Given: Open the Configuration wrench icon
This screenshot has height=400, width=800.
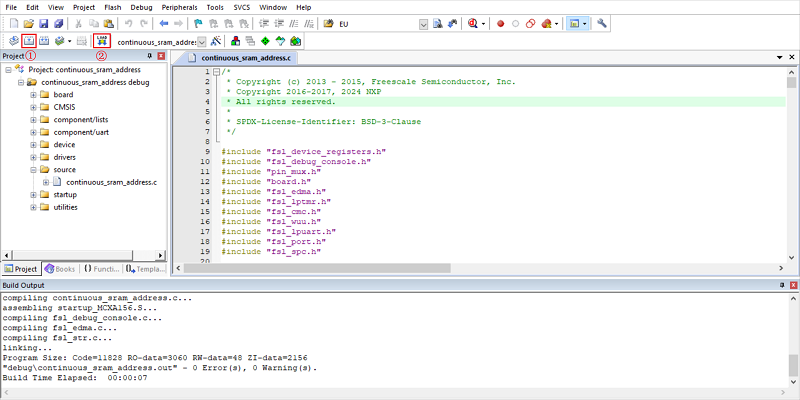Looking at the screenshot, I should (603, 22).
